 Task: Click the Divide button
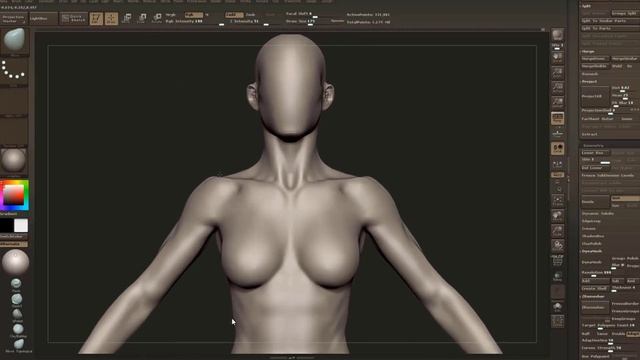[x=595, y=202]
